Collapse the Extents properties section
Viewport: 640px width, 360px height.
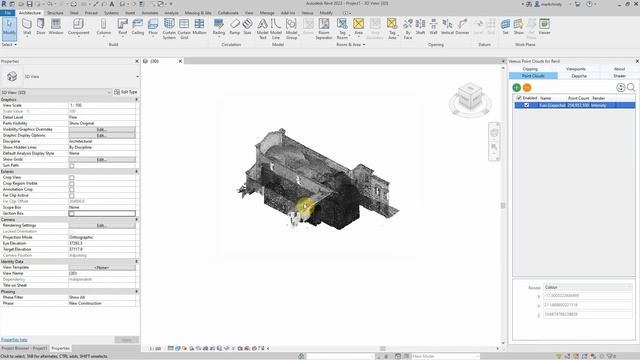(x=137, y=171)
